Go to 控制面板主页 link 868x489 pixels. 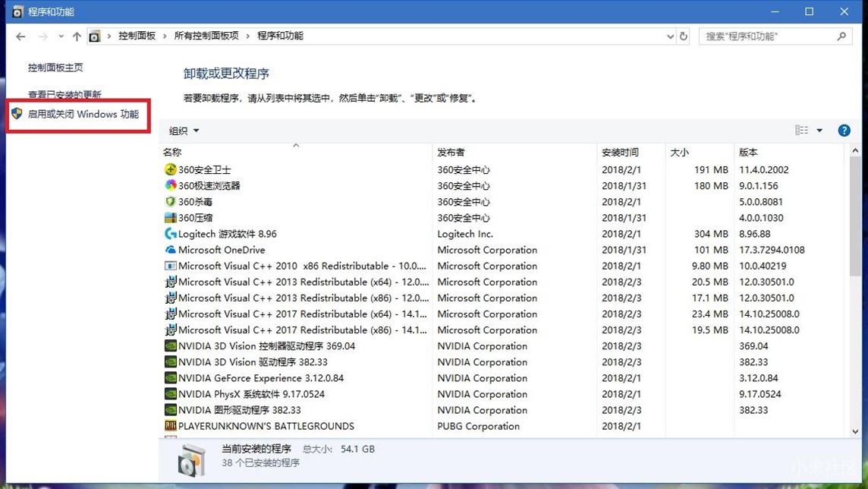coord(55,68)
